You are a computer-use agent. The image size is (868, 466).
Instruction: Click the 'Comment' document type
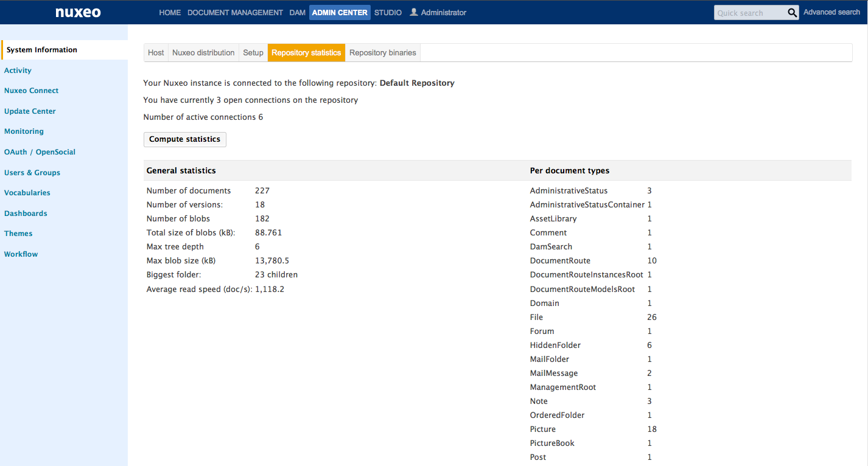pyautogui.click(x=548, y=232)
